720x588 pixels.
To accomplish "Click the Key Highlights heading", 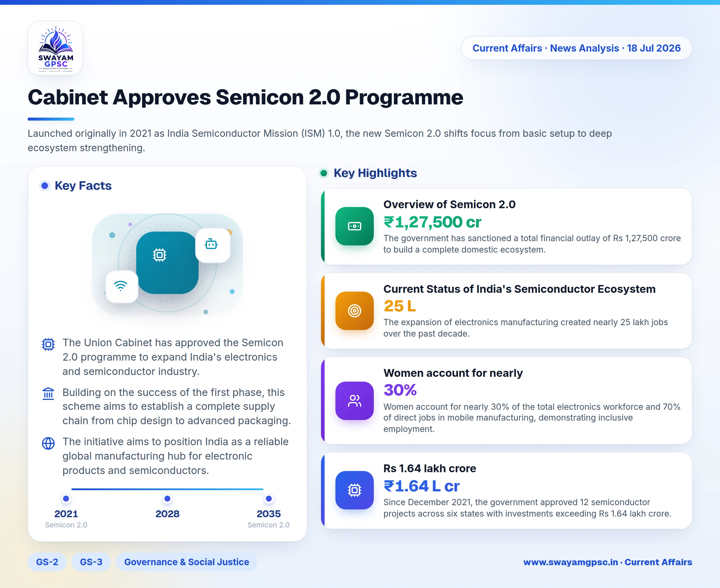I will tap(375, 173).
